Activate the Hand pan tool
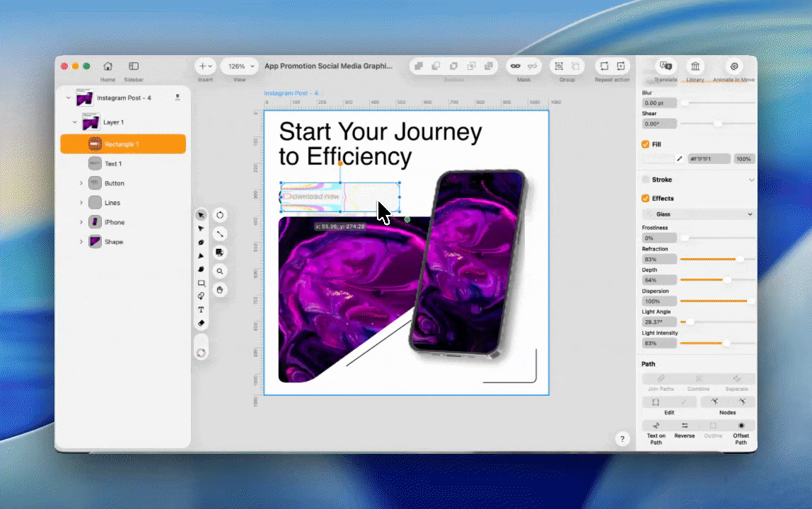The image size is (812, 509). pyautogui.click(x=220, y=289)
